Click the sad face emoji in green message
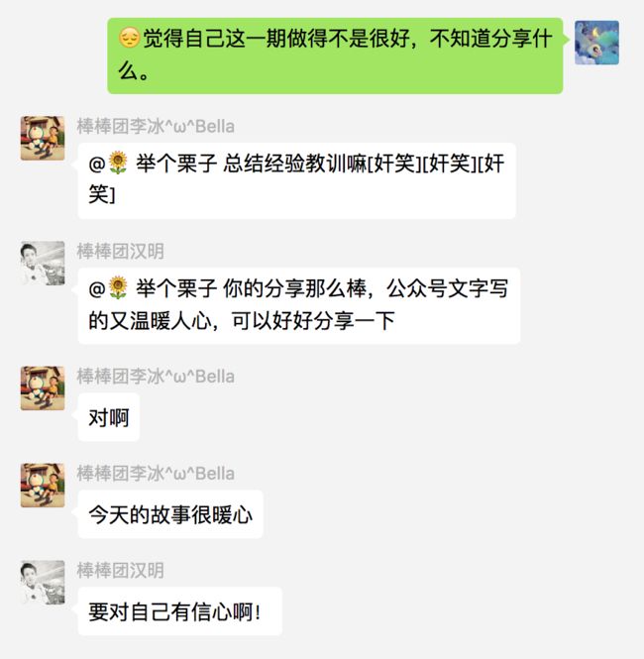The height and width of the screenshot is (659, 644). [130, 38]
